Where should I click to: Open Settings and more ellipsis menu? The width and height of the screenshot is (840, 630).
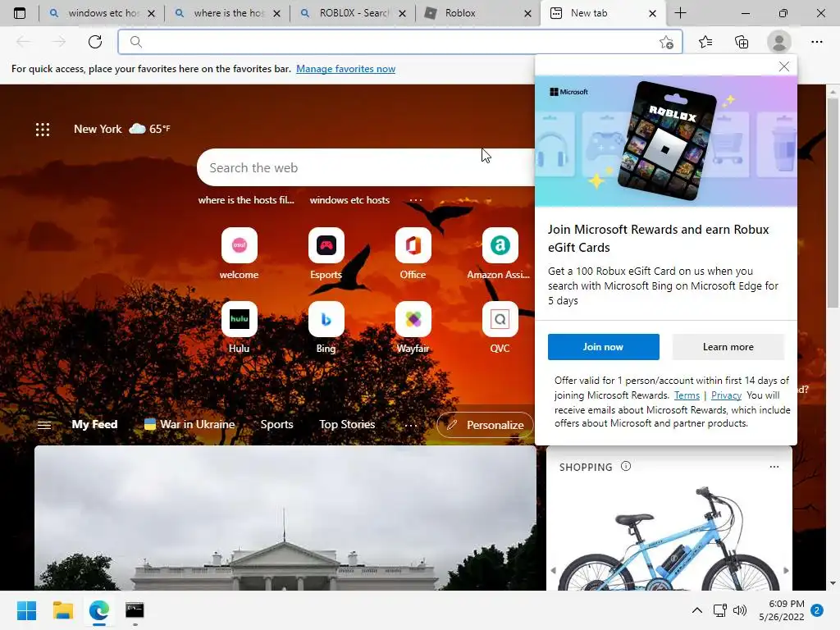click(816, 42)
